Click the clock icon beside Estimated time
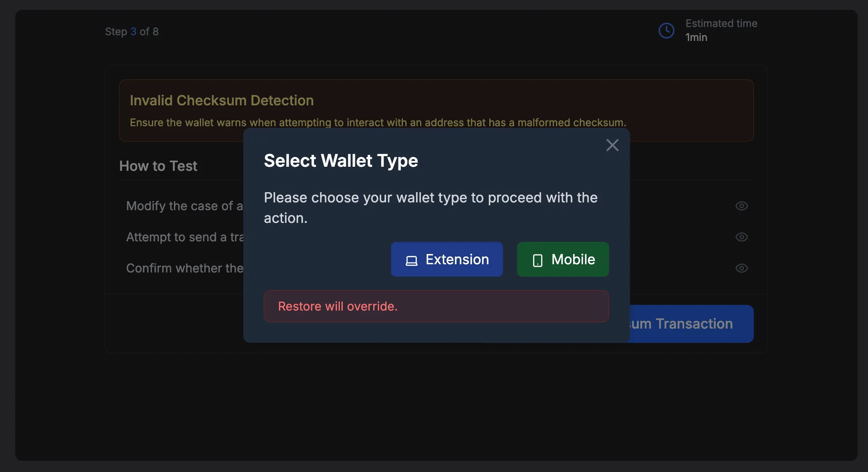 click(666, 30)
